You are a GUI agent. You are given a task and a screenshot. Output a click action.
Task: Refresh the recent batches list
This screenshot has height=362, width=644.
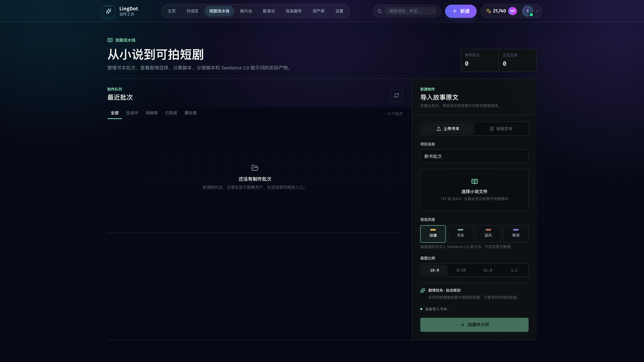coord(396,95)
